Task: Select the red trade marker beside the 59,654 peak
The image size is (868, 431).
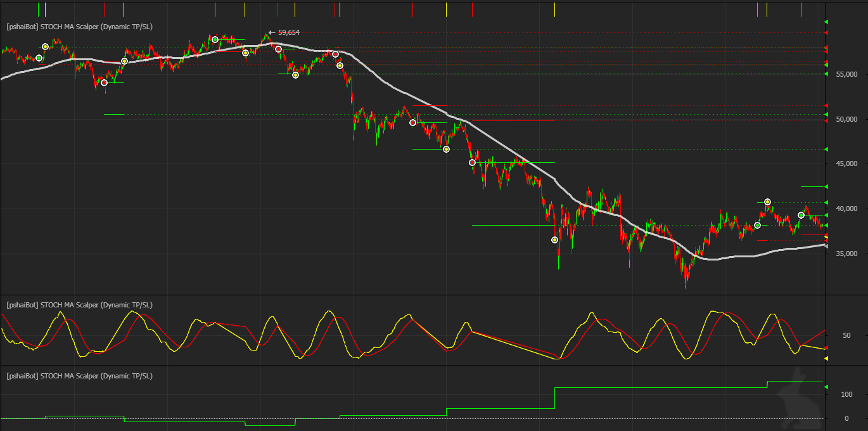Action: point(278,49)
